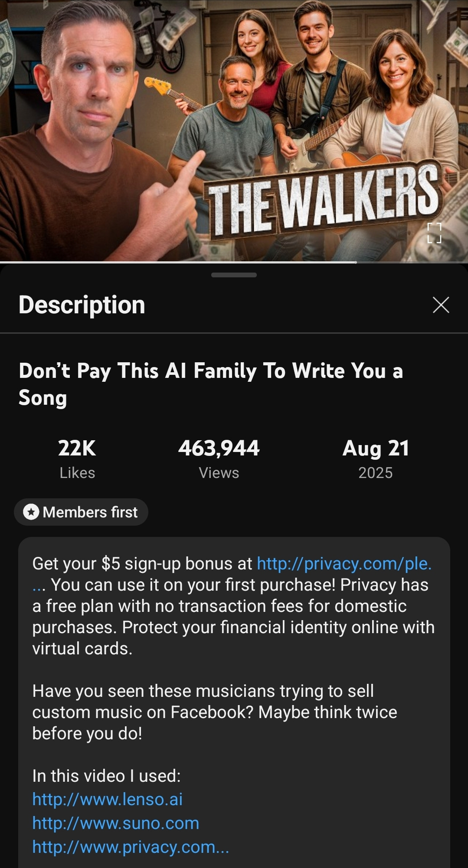This screenshot has width=468, height=868.
Task: Tap the paragraph about musicians on Facebook
Action: coord(215,712)
